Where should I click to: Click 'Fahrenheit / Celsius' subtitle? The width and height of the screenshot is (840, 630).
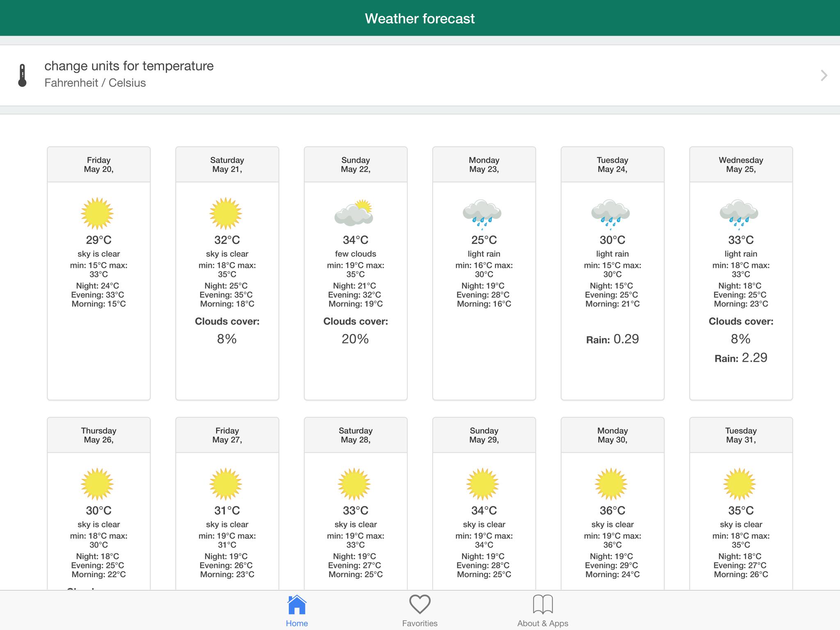click(x=95, y=83)
